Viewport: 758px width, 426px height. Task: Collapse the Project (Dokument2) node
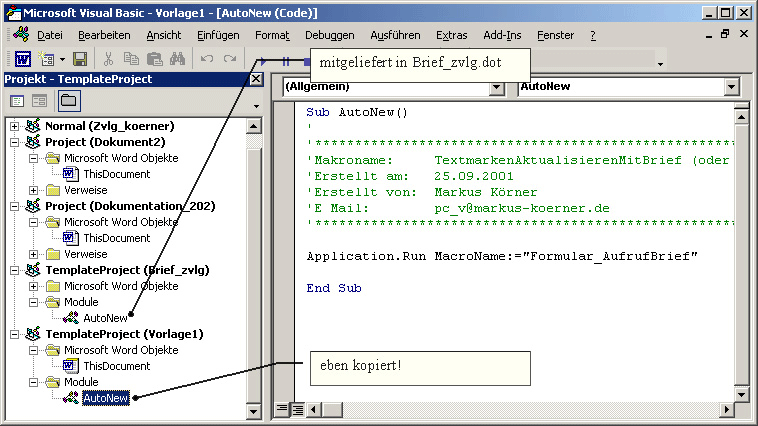tap(15, 142)
